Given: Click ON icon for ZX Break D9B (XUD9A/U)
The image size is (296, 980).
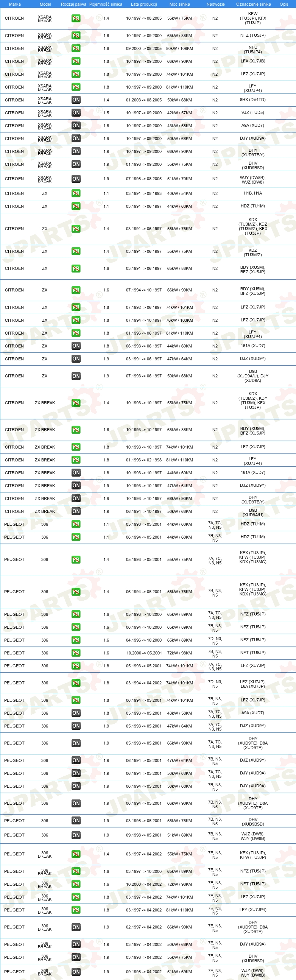Looking at the screenshot, I should point(76,512).
